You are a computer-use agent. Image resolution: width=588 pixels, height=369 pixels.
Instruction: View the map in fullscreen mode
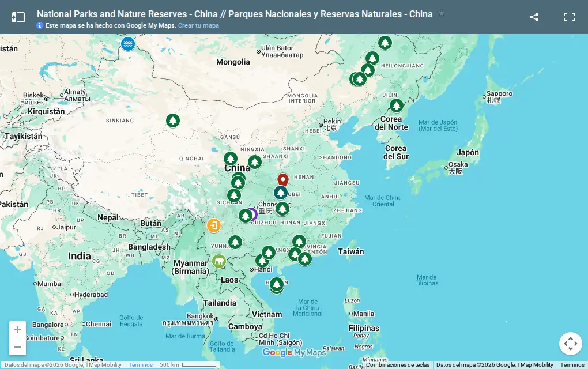tap(569, 17)
